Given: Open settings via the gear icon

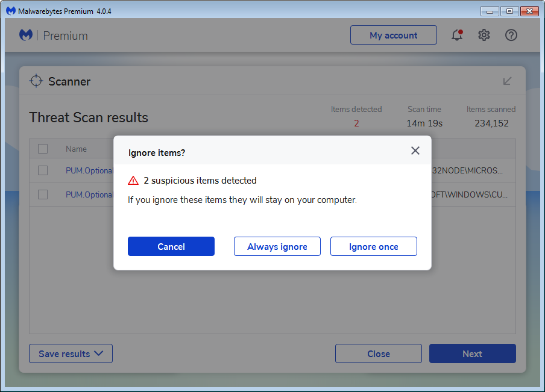Looking at the screenshot, I should [484, 36].
